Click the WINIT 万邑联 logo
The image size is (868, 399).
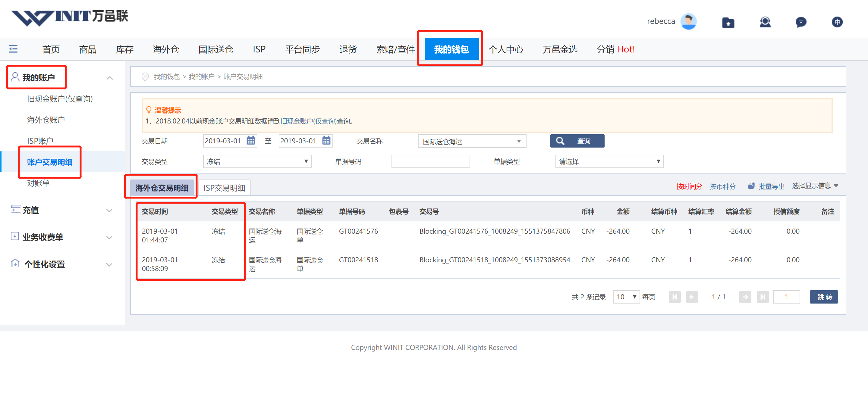tap(70, 18)
